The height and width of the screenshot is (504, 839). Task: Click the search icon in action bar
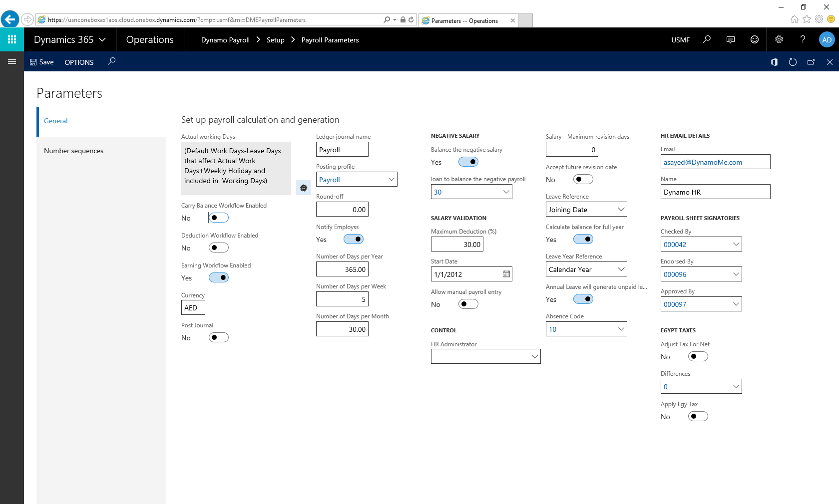point(111,61)
